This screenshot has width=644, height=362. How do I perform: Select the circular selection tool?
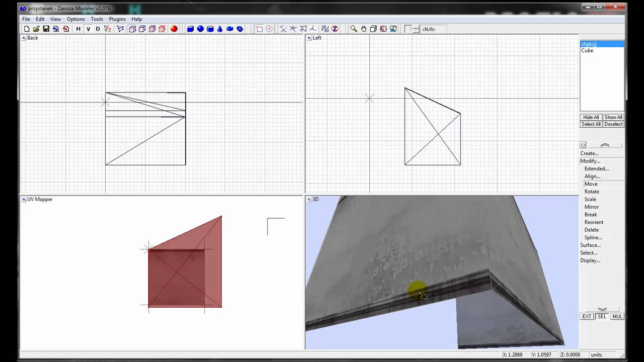point(269,29)
